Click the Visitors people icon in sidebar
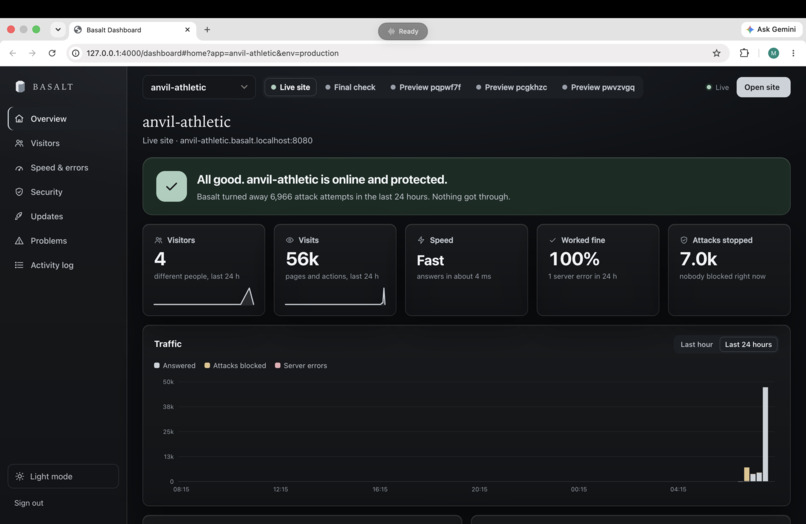806x524 pixels. [x=19, y=143]
